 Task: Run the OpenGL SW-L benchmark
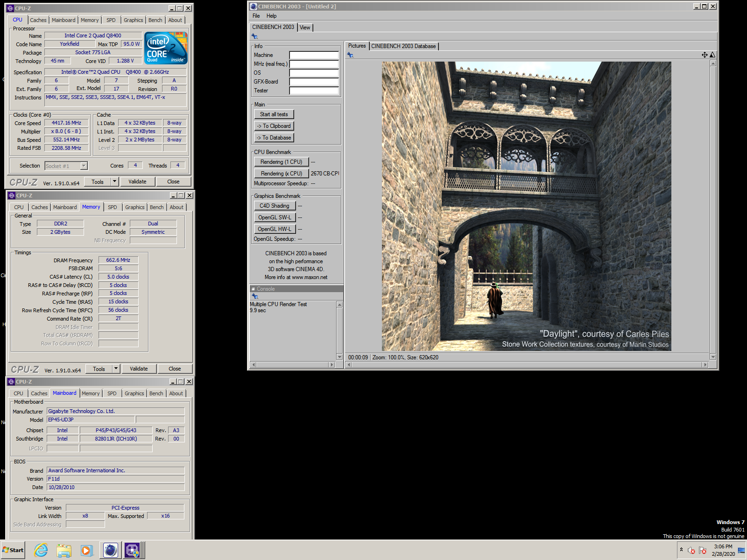pos(275,217)
